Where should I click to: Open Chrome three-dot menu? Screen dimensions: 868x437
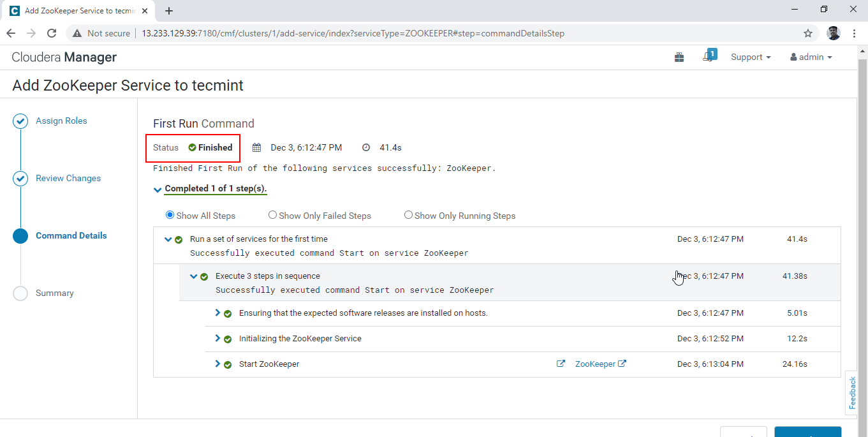854,33
